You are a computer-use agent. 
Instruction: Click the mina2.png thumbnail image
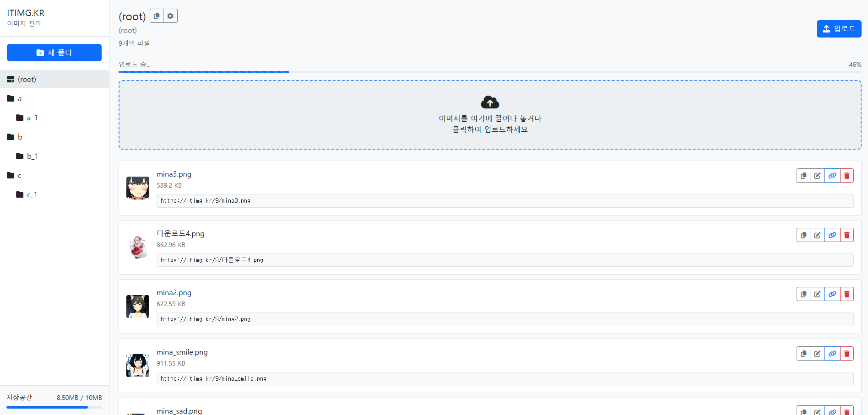click(x=138, y=307)
